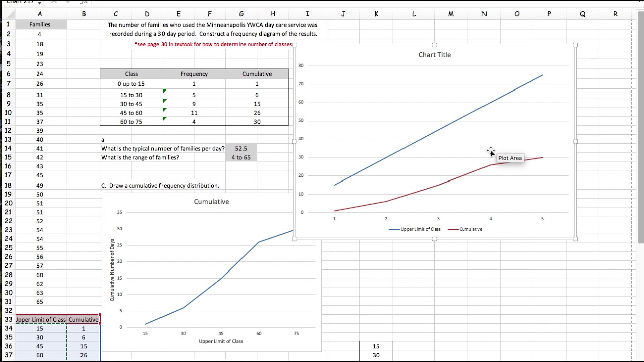Screen dimensions: 644x362
Task: Select the answer cell showing '4 to 65'
Action: pos(242,157)
